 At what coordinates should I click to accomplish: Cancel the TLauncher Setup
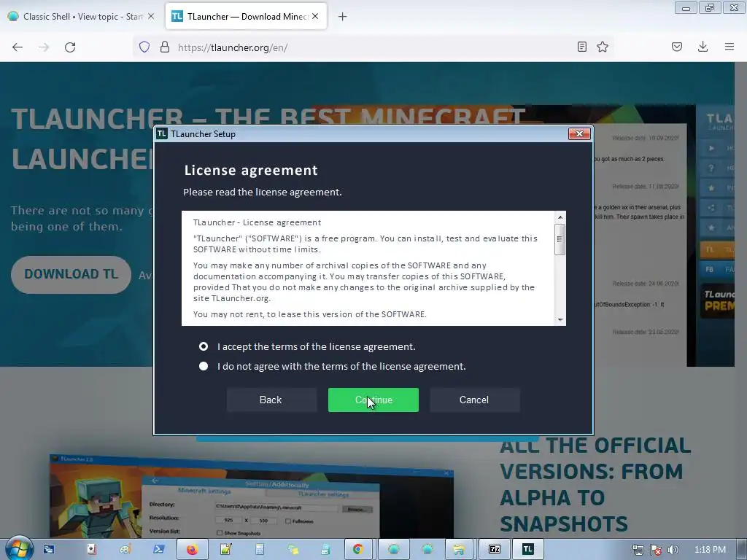point(474,400)
